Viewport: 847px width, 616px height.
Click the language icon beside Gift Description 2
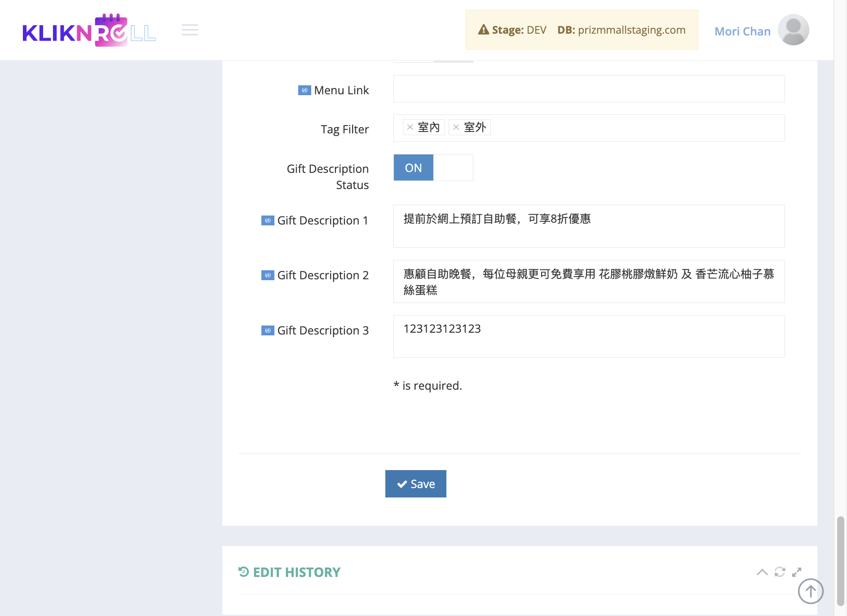(268, 275)
